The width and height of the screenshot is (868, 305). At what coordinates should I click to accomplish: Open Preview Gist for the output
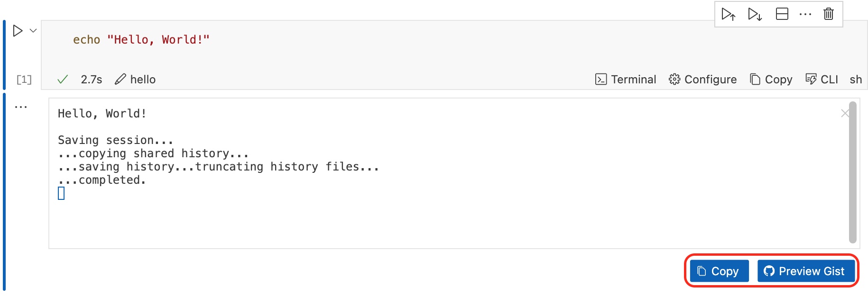click(x=806, y=271)
